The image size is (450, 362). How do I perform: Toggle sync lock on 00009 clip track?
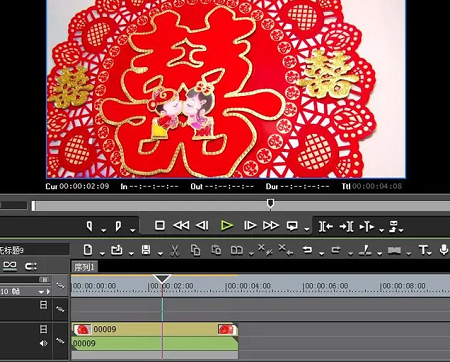[60, 341]
